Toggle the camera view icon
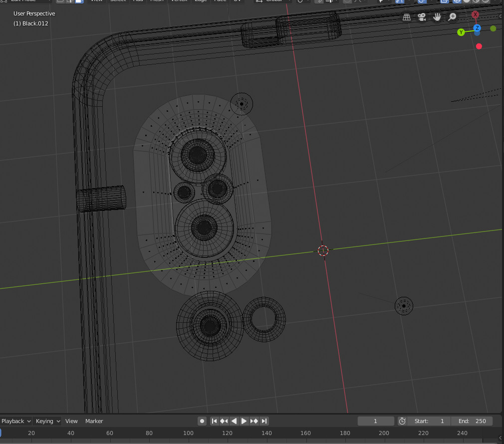The width and height of the screenshot is (504, 444). [x=422, y=16]
